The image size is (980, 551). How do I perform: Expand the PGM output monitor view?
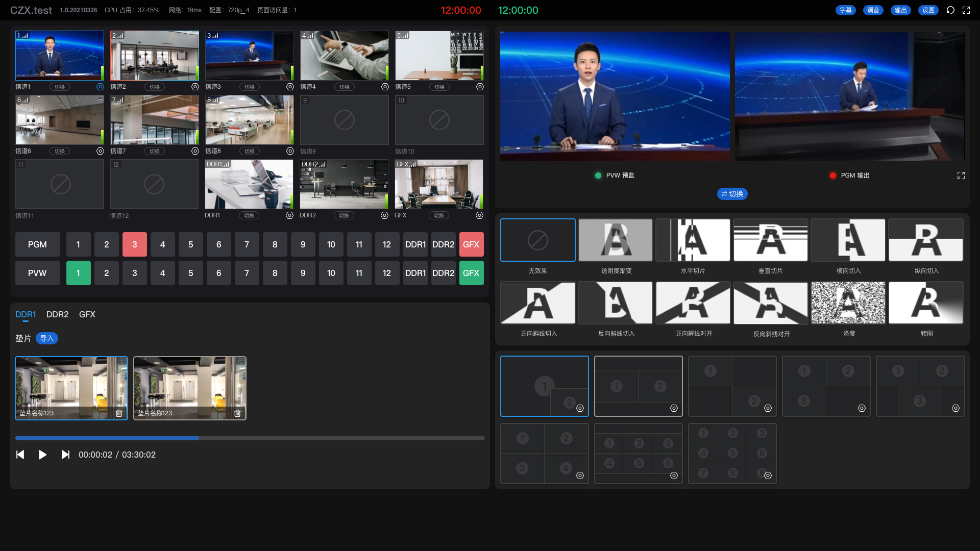(961, 176)
